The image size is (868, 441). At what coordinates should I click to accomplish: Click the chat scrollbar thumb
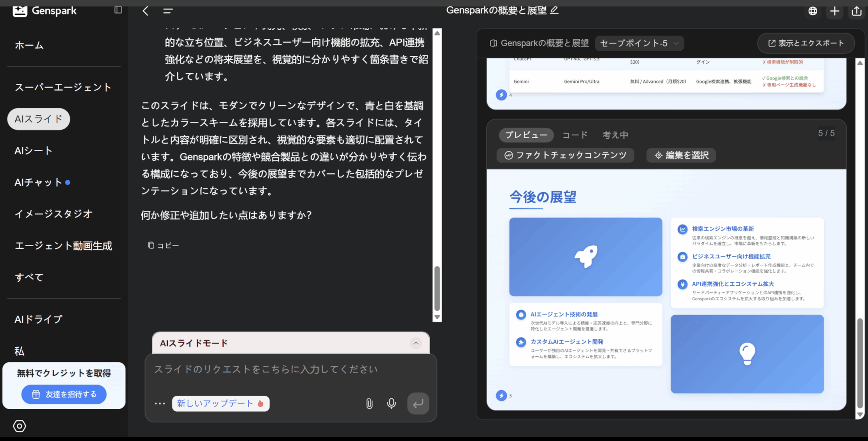pyautogui.click(x=437, y=288)
